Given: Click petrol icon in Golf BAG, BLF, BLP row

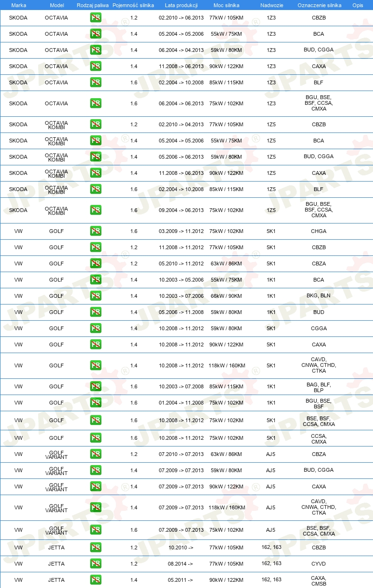Looking at the screenshot, I should tap(95, 386).
